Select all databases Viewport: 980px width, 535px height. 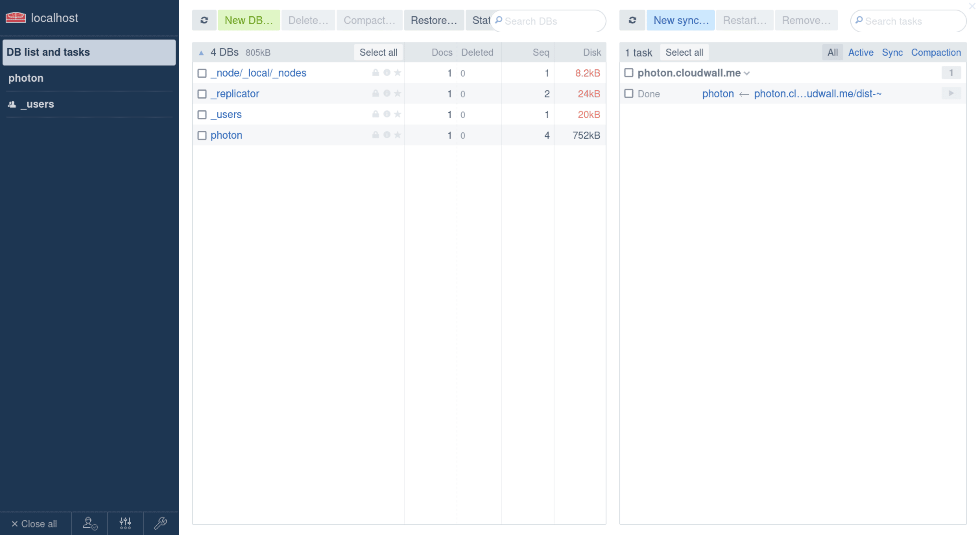tap(378, 53)
